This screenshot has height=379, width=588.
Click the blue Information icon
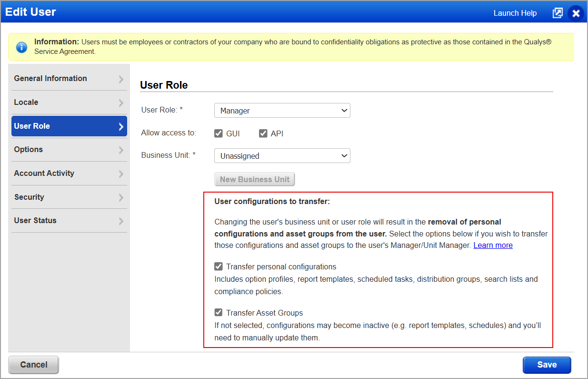coord(21,47)
